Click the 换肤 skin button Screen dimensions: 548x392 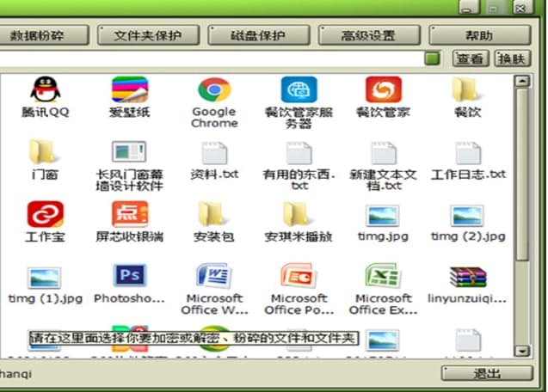[513, 58]
